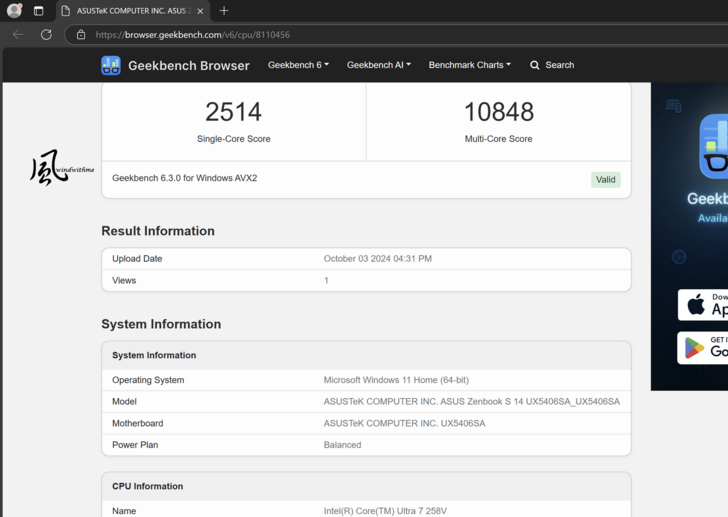Screen dimensions: 728x517
Task: Click the browser refresh icon
Action: click(x=46, y=34)
